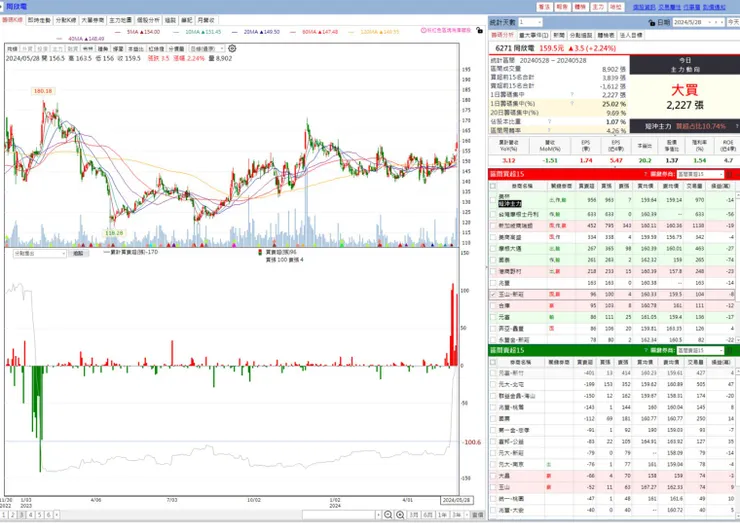Tick the checkbox for 摩根大通 row
This screenshot has height=523, width=740.
(x=493, y=248)
